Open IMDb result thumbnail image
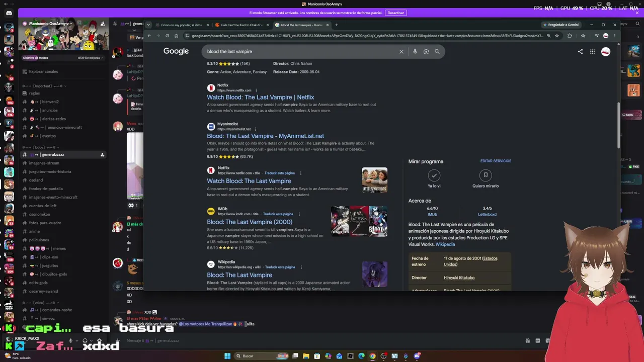 (x=359, y=221)
